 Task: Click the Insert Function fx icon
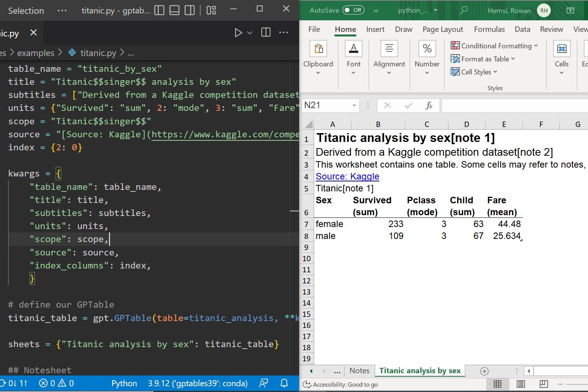tap(429, 105)
